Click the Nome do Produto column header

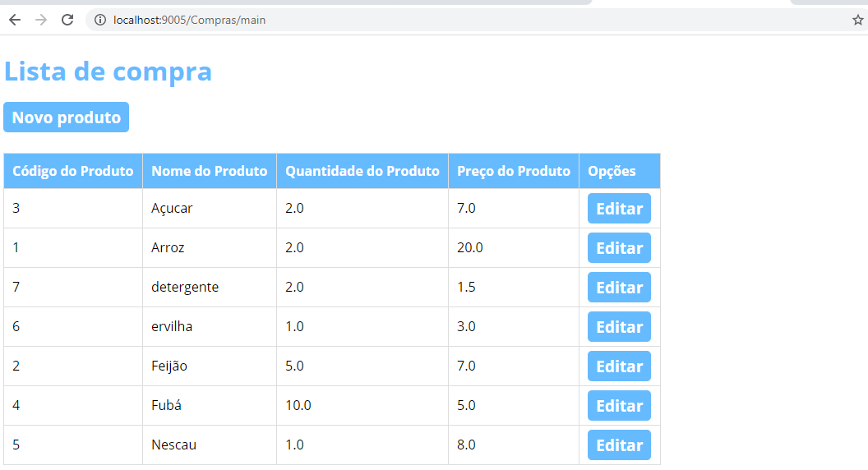[x=210, y=171]
